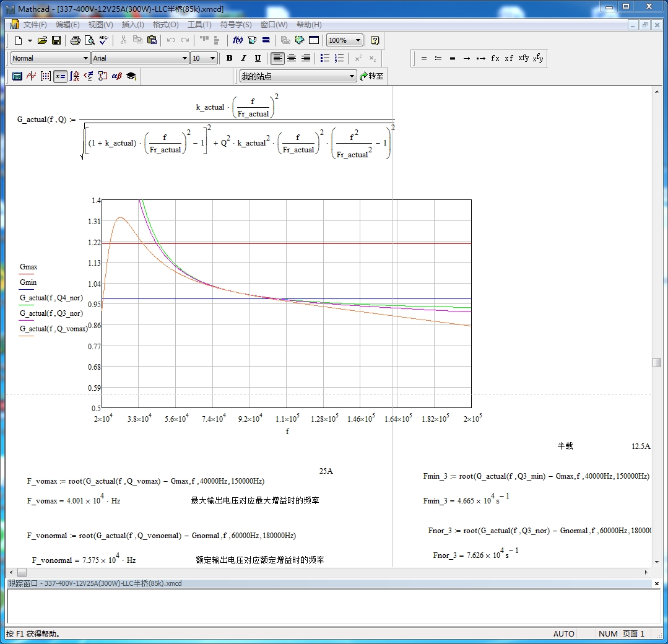Open the 工具(T) menu

point(199,25)
